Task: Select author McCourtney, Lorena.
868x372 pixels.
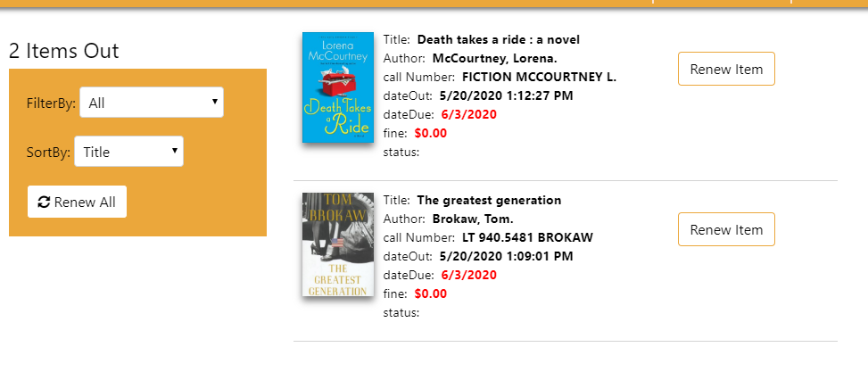Action: tap(494, 59)
